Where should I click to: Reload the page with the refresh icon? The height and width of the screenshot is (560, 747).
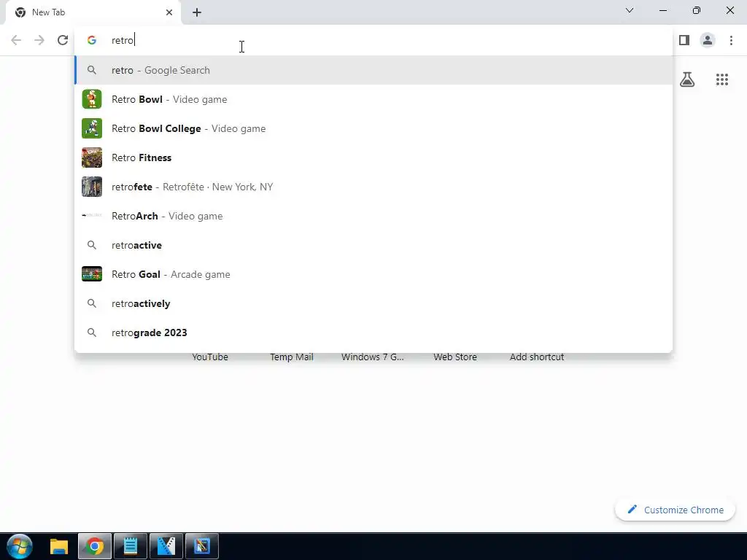pyautogui.click(x=63, y=40)
